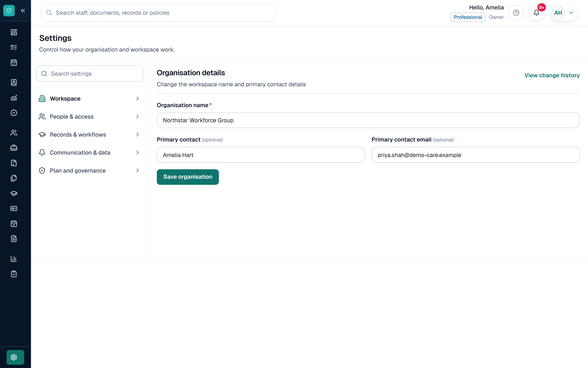588x368 pixels.
Task: Expand the Plan and governance chevron arrow
Action: pyautogui.click(x=138, y=171)
